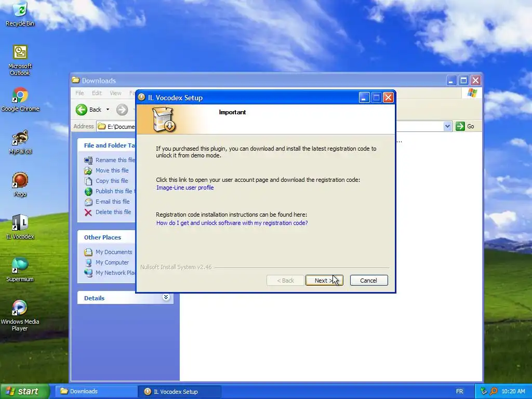Cancel the IL Vocodex Setup
Image resolution: width=532 pixels, height=399 pixels.
[x=369, y=280]
